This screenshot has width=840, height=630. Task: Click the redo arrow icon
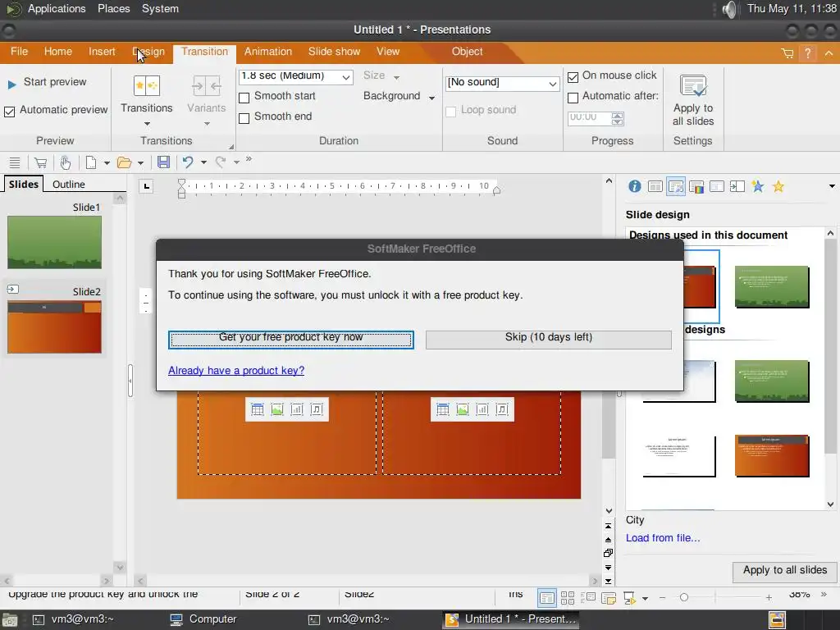point(220,162)
